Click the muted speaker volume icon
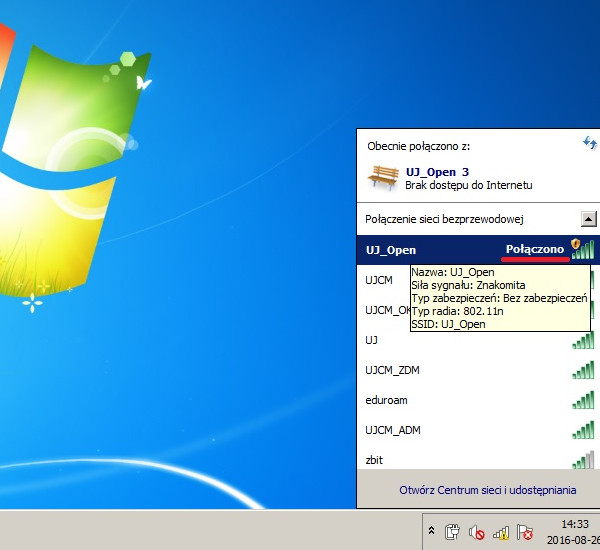Viewport: 600px width, 550px height. coord(476,532)
